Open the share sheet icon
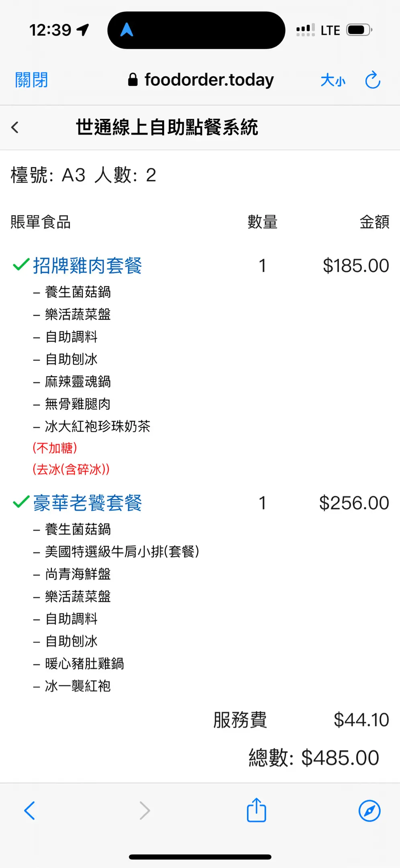 [256, 810]
